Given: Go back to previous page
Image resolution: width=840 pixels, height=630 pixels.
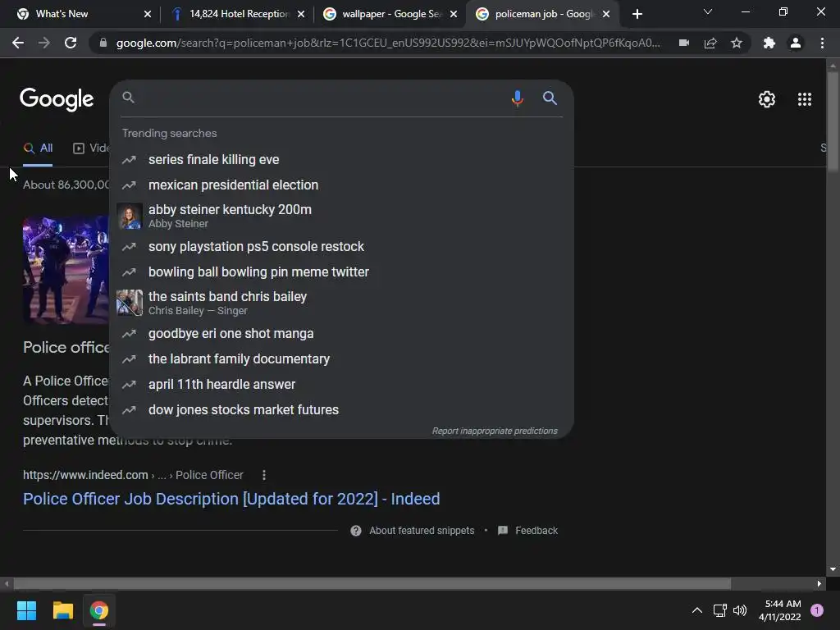Looking at the screenshot, I should point(18,43).
